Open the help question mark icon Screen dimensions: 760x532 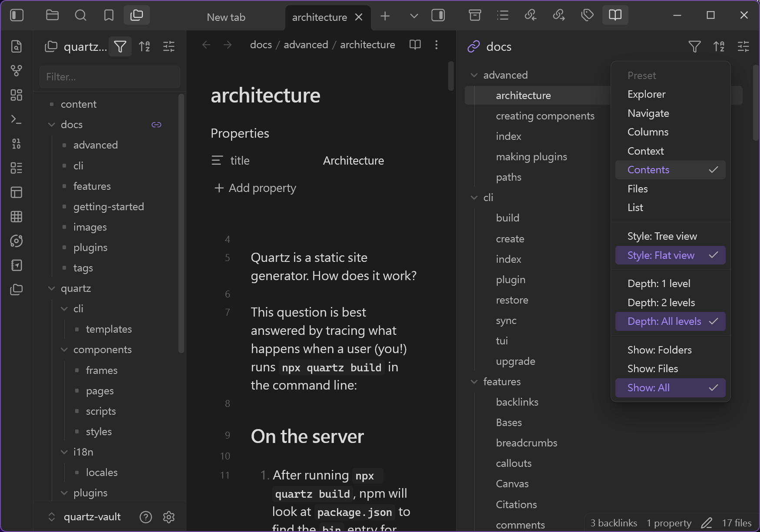(x=146, y=517)
